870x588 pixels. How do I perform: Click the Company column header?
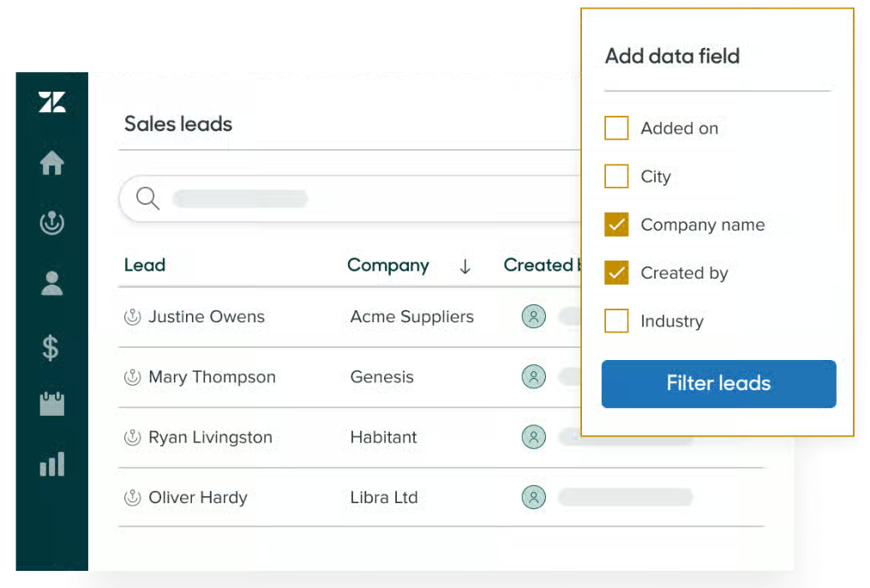coord(387,266)
